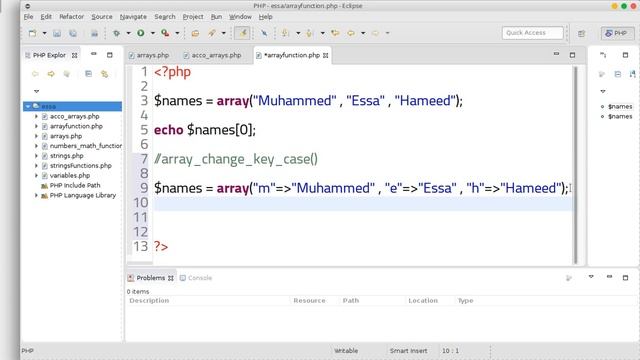Click the Debug bug icon

click(116, 33)
